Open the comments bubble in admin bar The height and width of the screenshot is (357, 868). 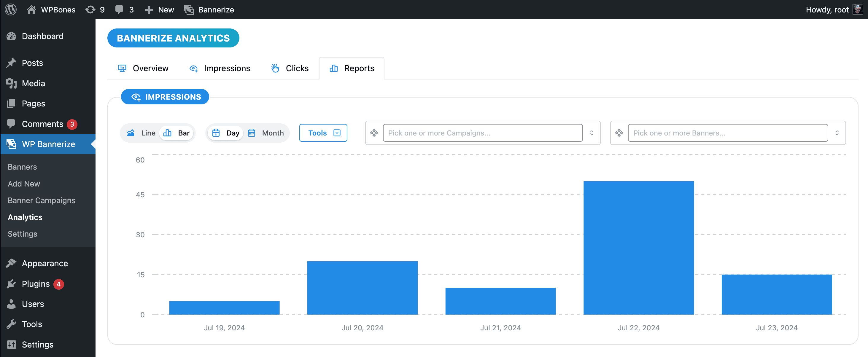pyautogui.click(x=119, y=9)
